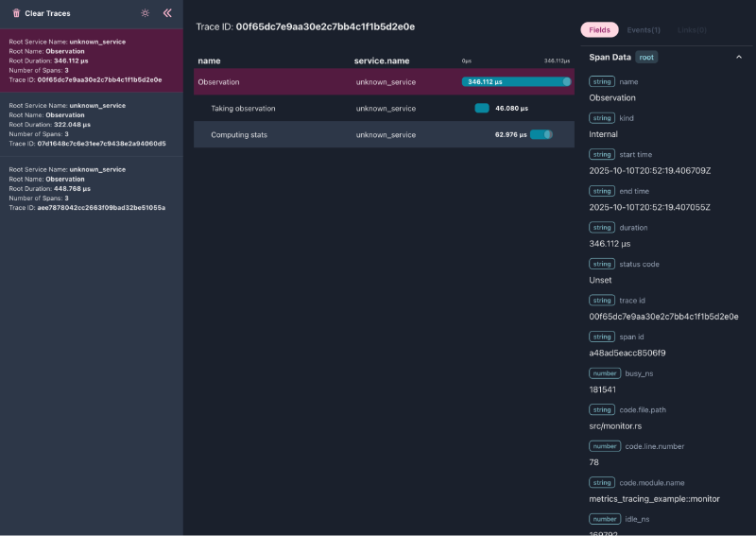Click the 346.112 µs duration bar
The width and height of the screenshot is (756, 536).
516,82
